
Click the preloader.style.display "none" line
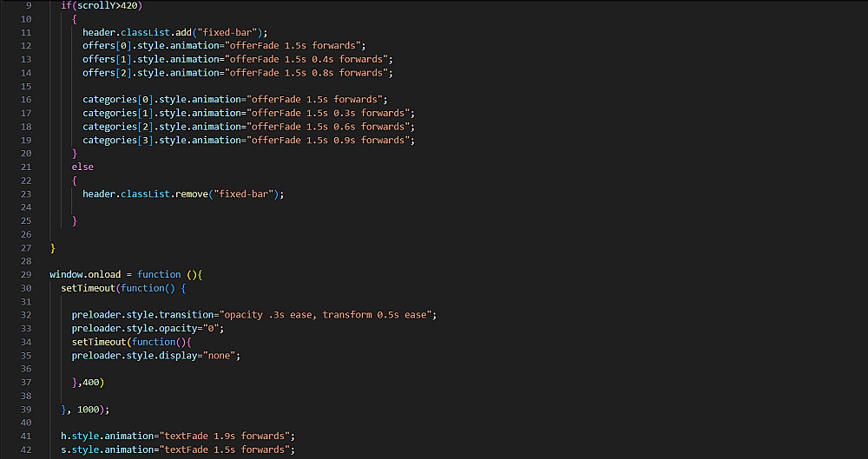point(155,355)
